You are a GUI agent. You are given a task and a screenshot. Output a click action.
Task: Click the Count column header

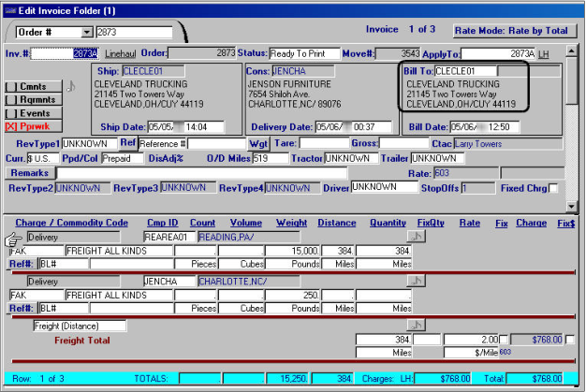click(202, 223)
